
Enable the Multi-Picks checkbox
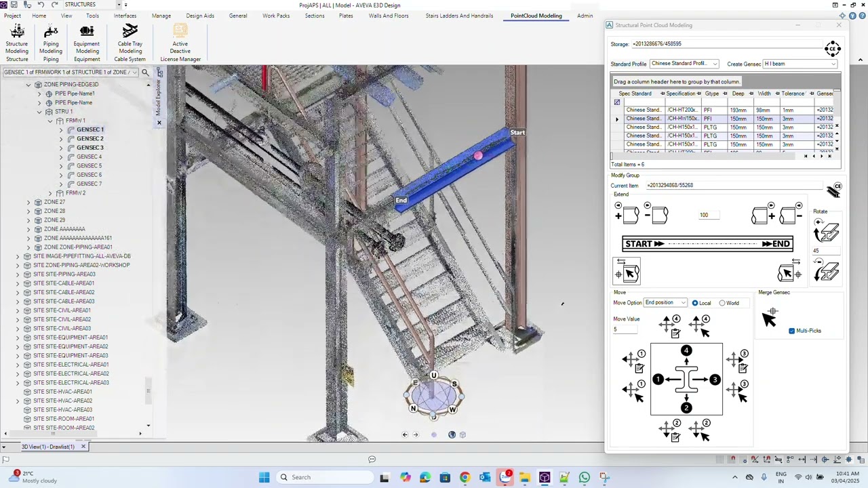(x=792, y=331)
